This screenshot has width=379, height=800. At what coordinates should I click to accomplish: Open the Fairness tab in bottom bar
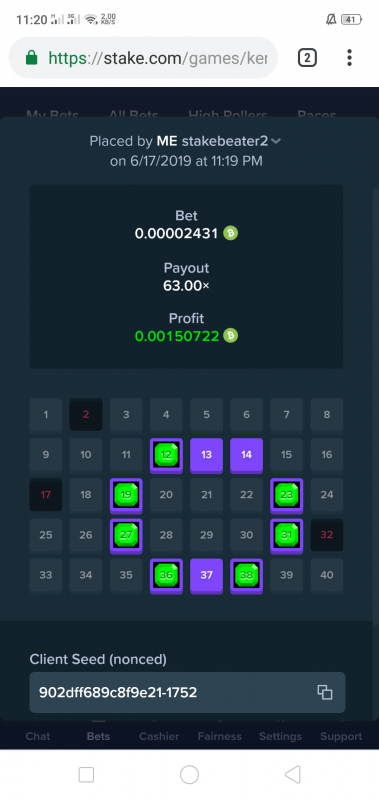coord(220,736)
